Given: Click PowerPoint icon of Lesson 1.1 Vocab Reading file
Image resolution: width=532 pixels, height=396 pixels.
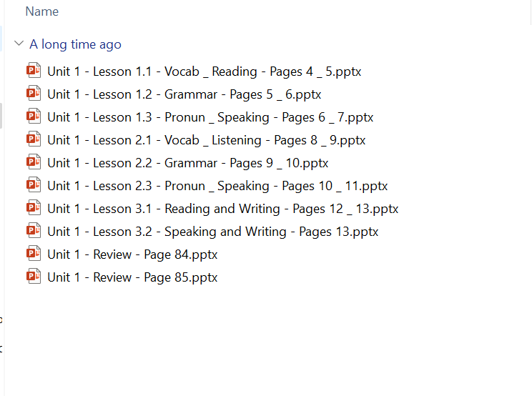Looking at the screenshot, I should [33, 71].
